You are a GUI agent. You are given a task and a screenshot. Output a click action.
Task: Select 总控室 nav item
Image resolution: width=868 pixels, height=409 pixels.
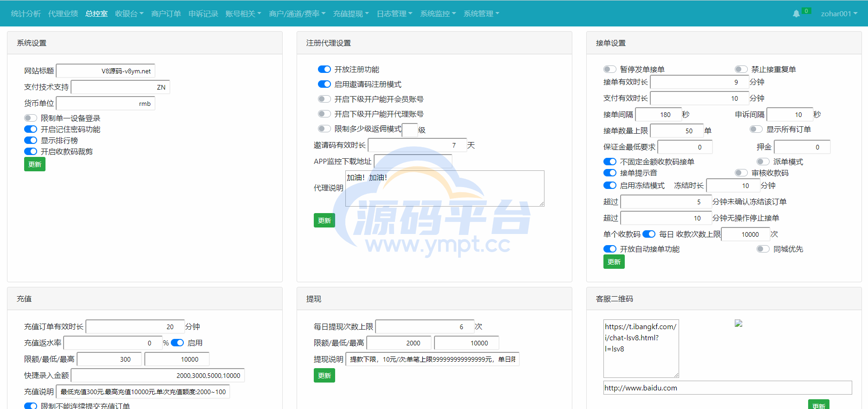click(97, 13)
